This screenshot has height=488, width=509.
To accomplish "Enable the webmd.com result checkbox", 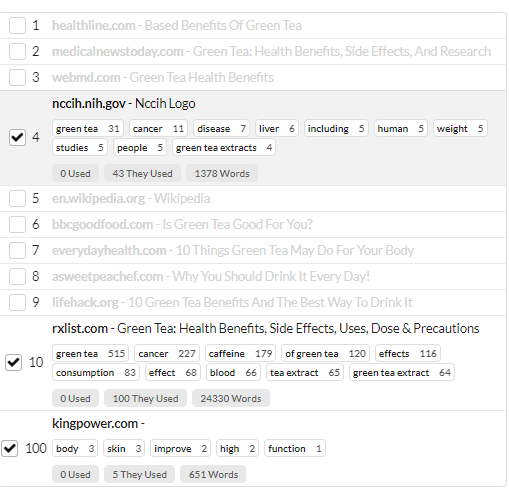I will 17,78.
